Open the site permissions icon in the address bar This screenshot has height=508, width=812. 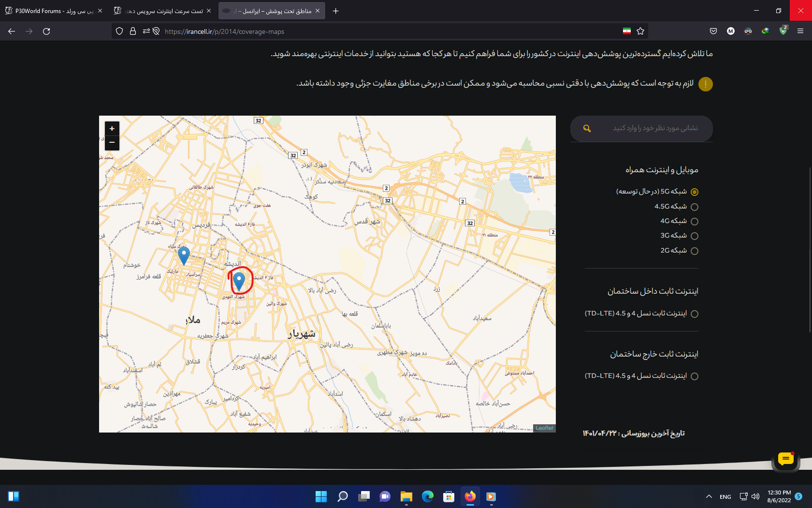(x=146, y=31)
